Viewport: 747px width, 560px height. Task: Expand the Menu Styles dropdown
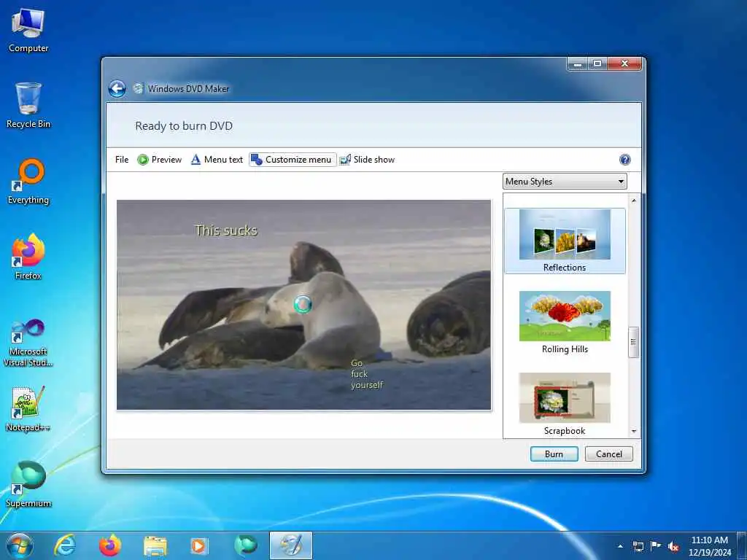tap(565, 182)
